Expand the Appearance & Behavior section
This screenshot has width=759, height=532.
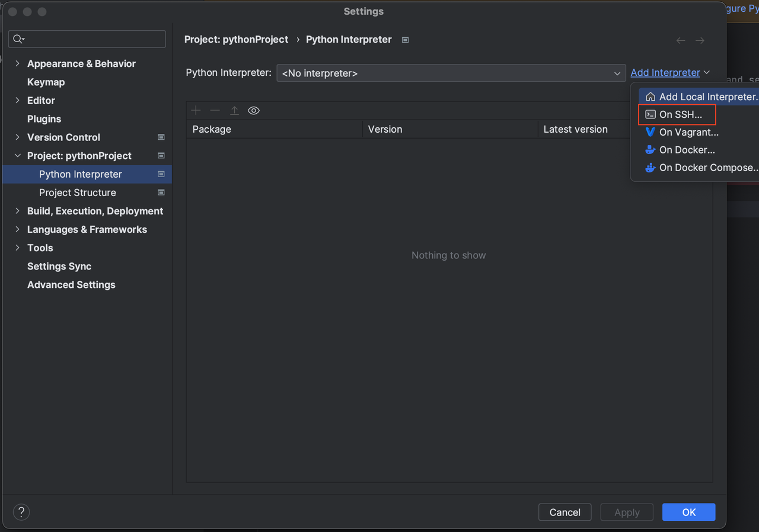click(17, 63)
